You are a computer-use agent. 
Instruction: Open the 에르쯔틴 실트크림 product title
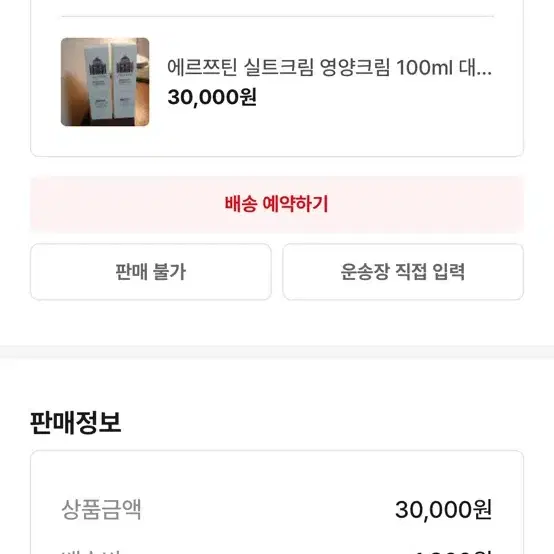(x=329, y=67)
